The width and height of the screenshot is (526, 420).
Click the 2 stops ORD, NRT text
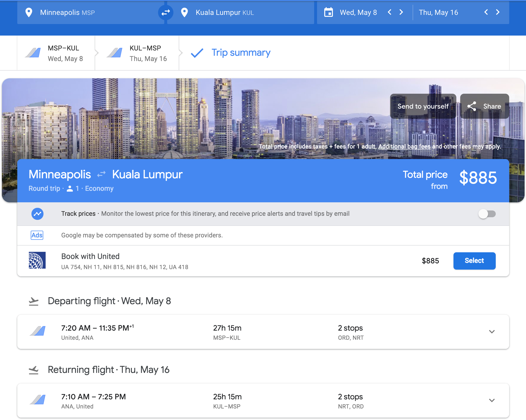click(x=351, y=332)
